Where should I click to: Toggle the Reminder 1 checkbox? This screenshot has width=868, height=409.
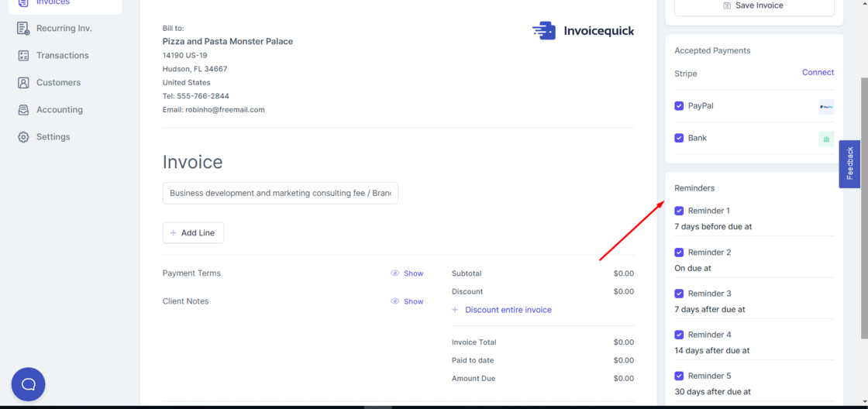click(x=679, y=211)
